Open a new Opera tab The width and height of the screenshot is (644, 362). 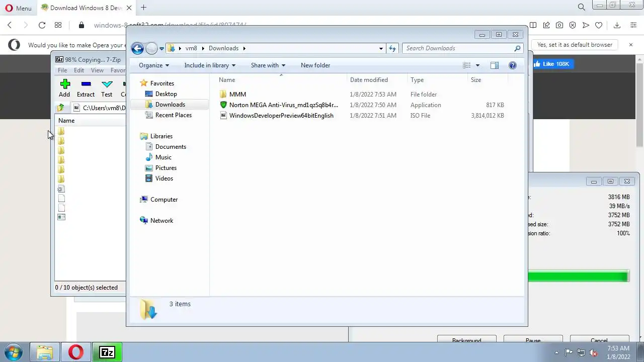144,8
